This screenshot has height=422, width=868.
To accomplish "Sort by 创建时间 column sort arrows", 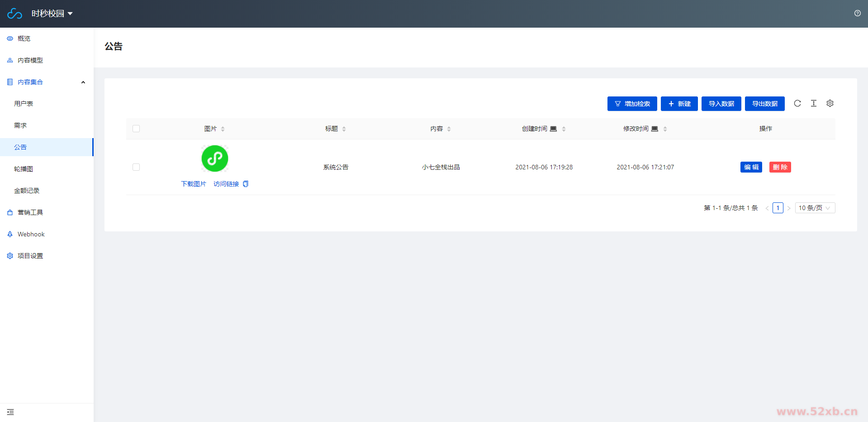I will tap(564, 129).
